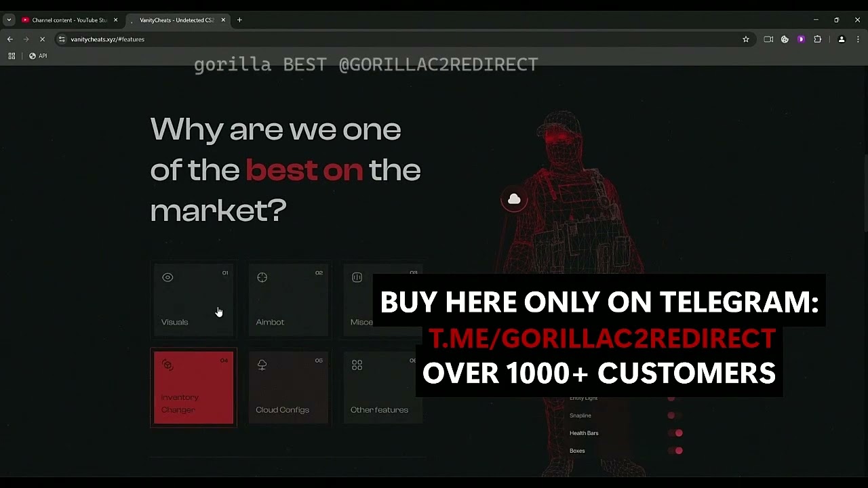Click the extension icon left of purple D
Image resolution: width=868 pixels, height=488 pixels.
785,39
